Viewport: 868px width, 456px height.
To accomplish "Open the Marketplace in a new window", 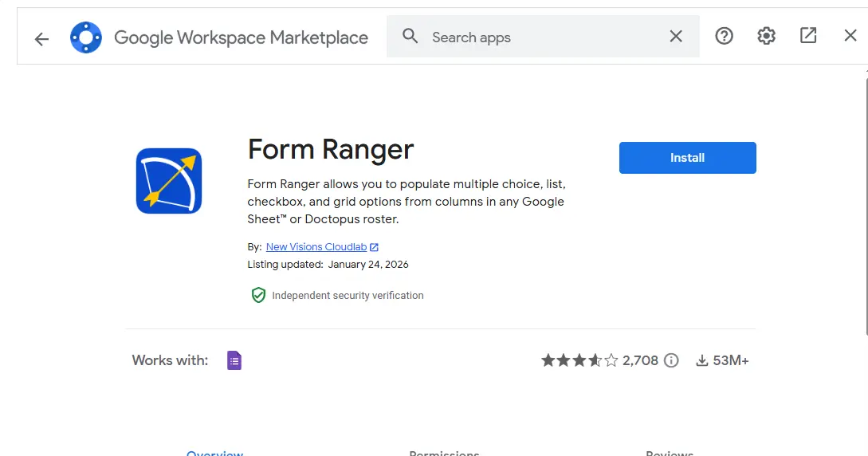I will pyautogui.click(x=808, y=36).
